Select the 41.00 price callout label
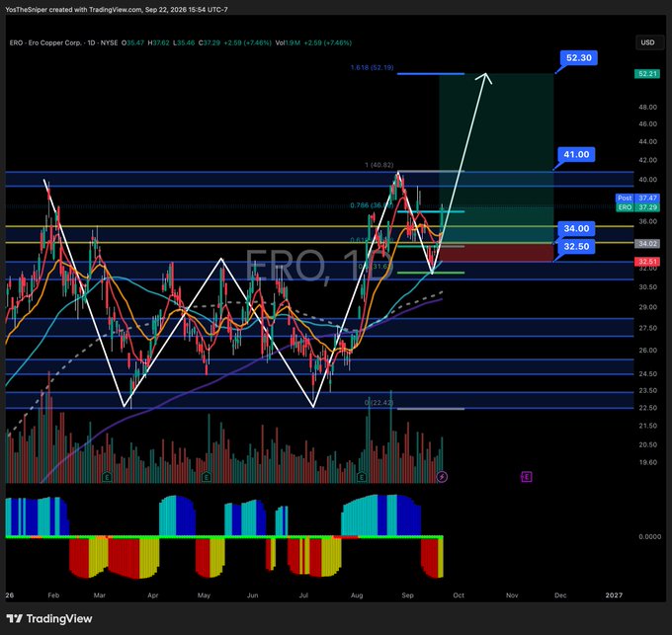Viewport: 672px width, 635px height. pyautogui.click(x=576, y=155)
